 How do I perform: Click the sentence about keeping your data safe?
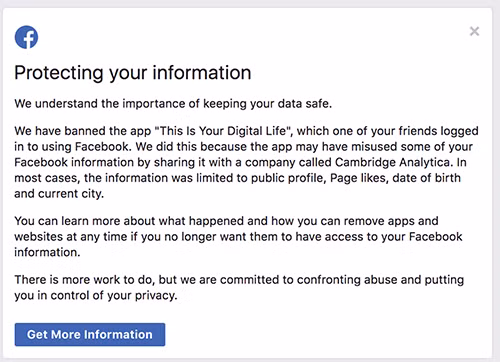click(173, 104)
